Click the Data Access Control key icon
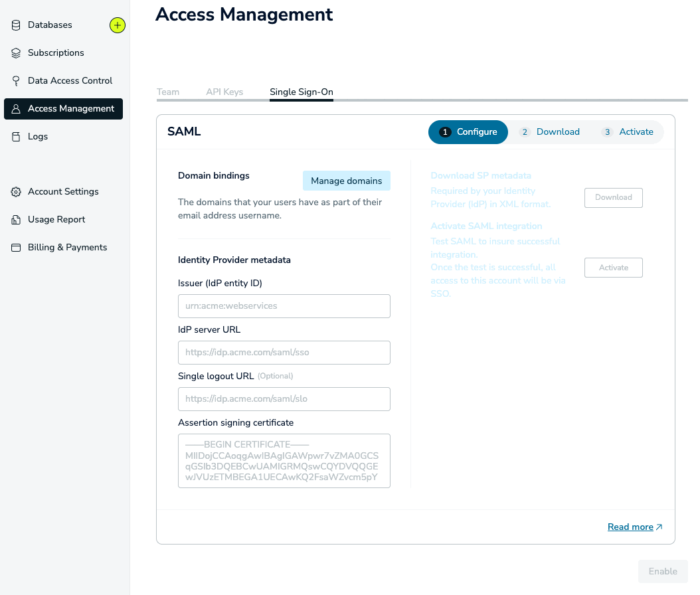 [x=16, y=81]
